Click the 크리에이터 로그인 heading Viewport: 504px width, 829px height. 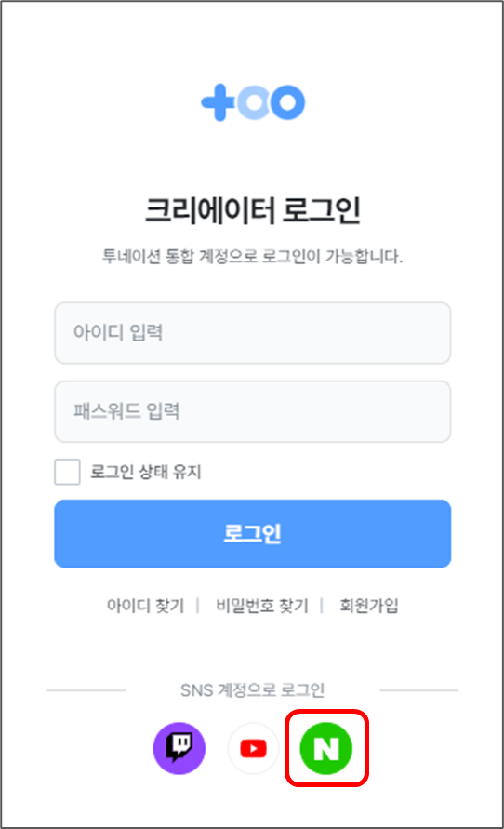(x=253, y=210)
